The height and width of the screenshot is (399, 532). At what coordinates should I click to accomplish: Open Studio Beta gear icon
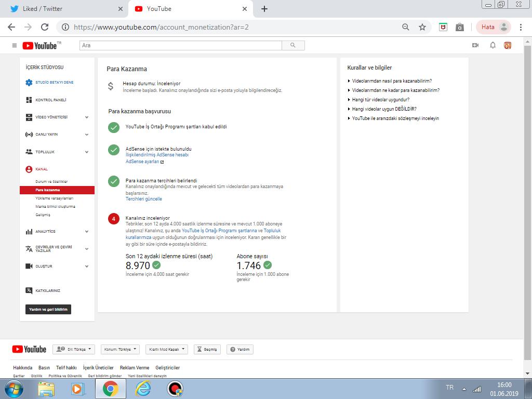(x=29, y=83)
